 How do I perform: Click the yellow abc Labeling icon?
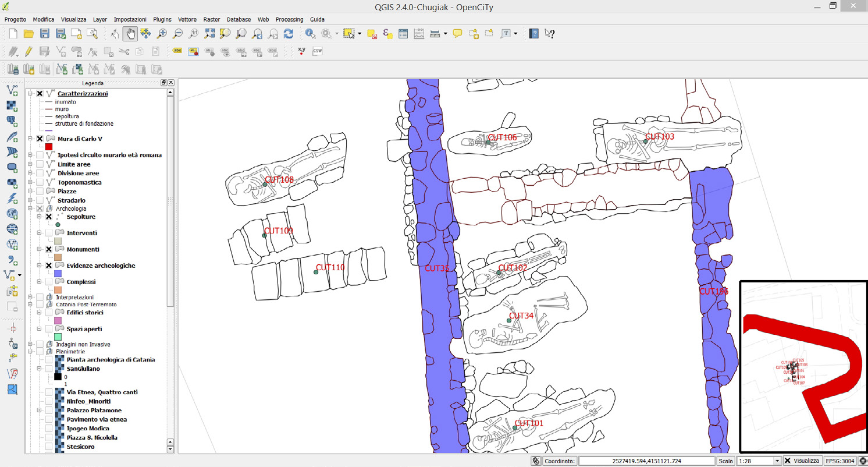click(178, 51)
